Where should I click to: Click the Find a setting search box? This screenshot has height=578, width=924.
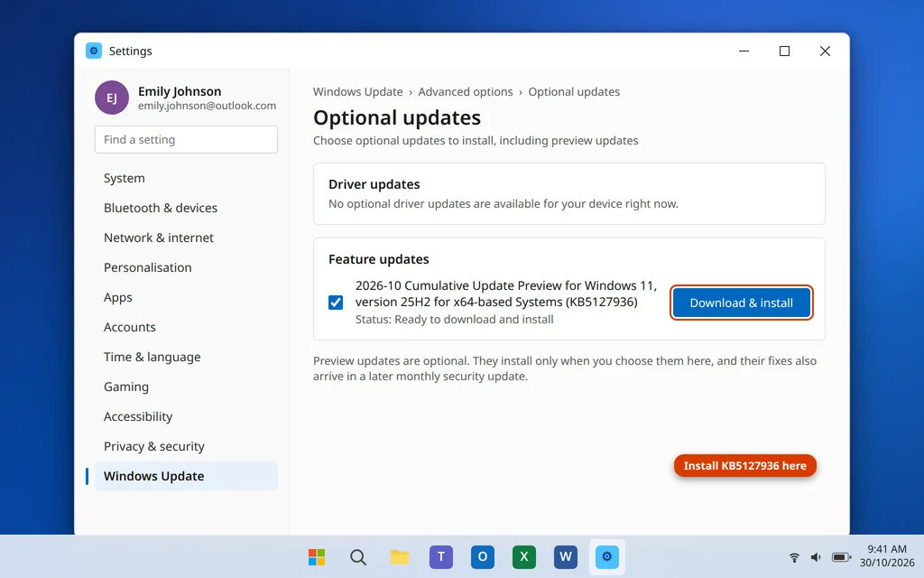point(186,140)
